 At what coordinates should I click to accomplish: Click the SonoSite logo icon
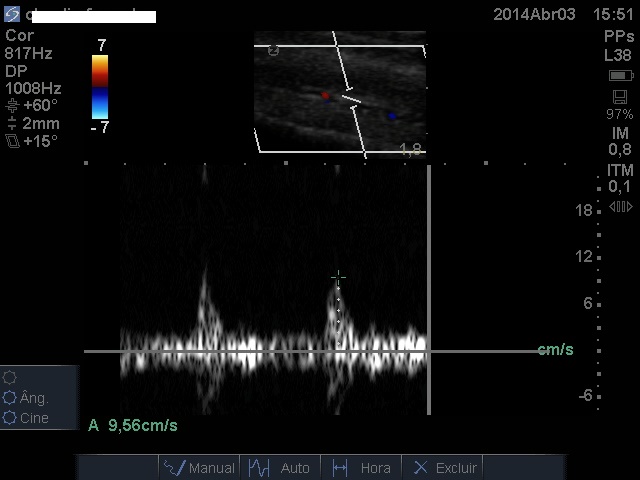(x=12, y=14)
